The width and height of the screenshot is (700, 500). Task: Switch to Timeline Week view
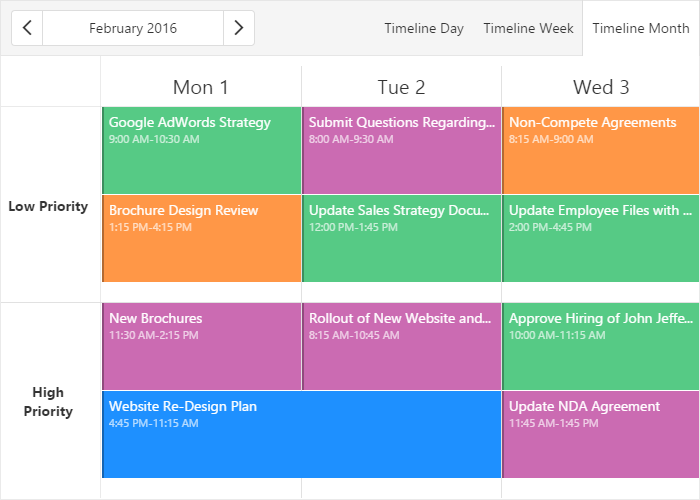pyautogui.click(x=528, y=28)
